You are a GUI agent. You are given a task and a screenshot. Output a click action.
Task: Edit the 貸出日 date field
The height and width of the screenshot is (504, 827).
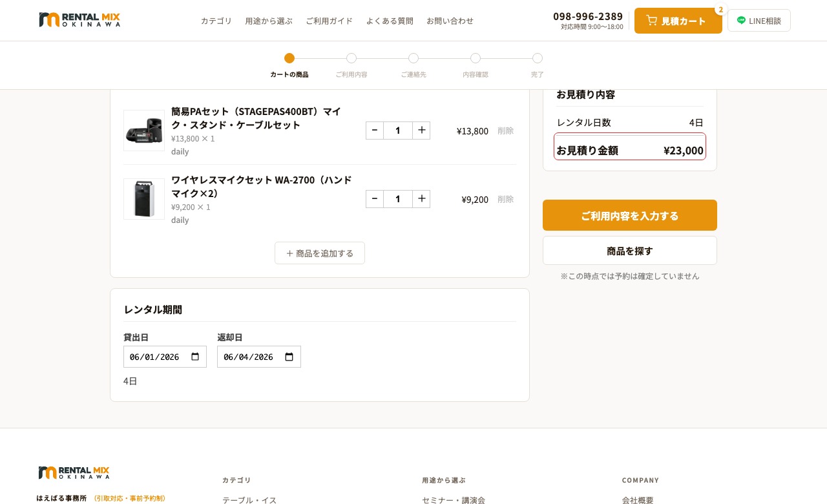[165, 357]
